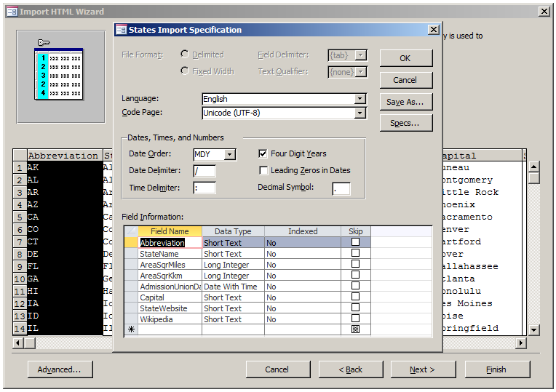Toggle the Four Digit Years checkbox
This screenshot has height=392, width=556.
coord(263,154)
